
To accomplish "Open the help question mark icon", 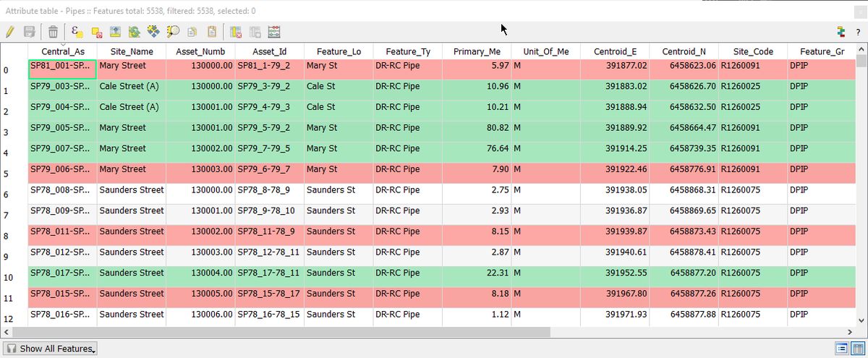I will click(x=858, y=32).
